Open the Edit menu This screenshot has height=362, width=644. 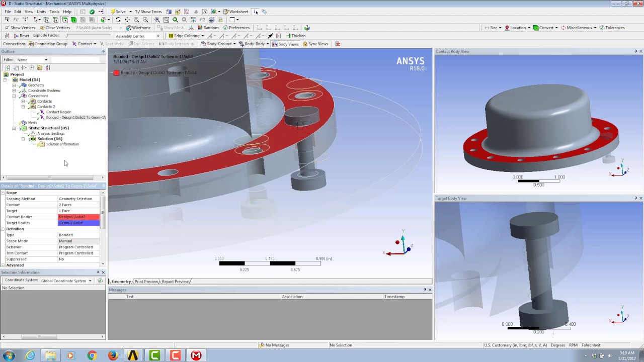click(x=18, y=12)
